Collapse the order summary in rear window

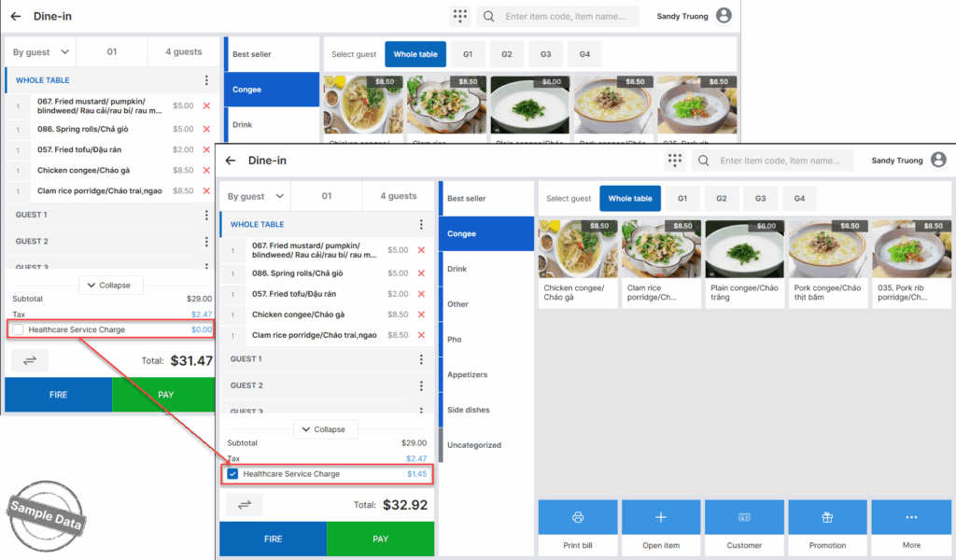pyautogui.click(x=110, y=286)
